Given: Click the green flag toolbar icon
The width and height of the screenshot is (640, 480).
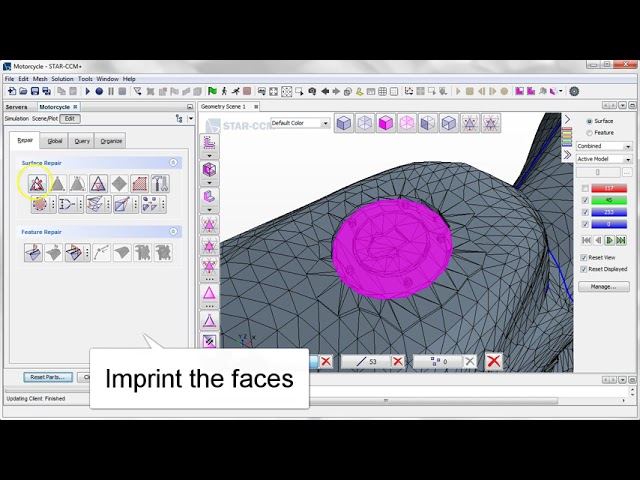Looking at the screenshot, I should pyautogui.click(x=212, y=91).
